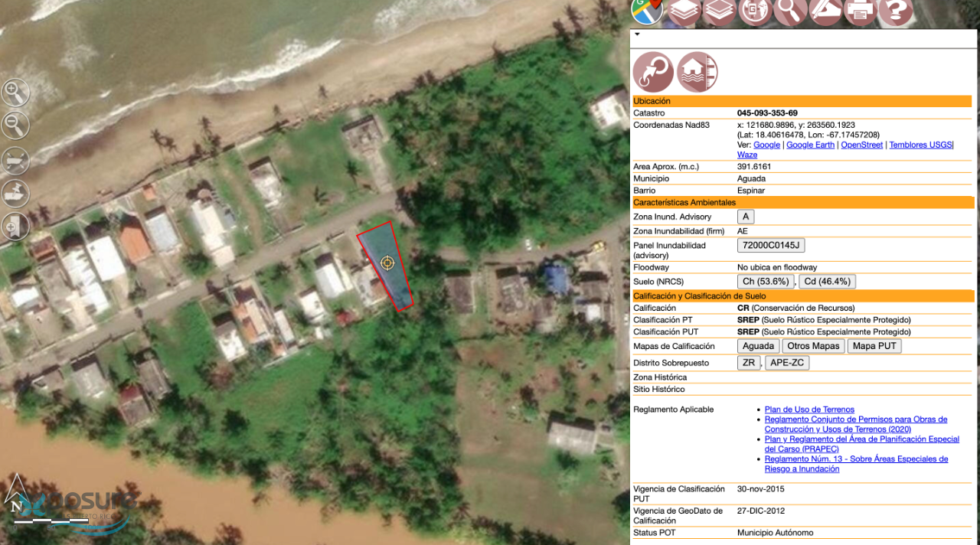Click 'Municipio Autónomo' status value

coord(776,533)
